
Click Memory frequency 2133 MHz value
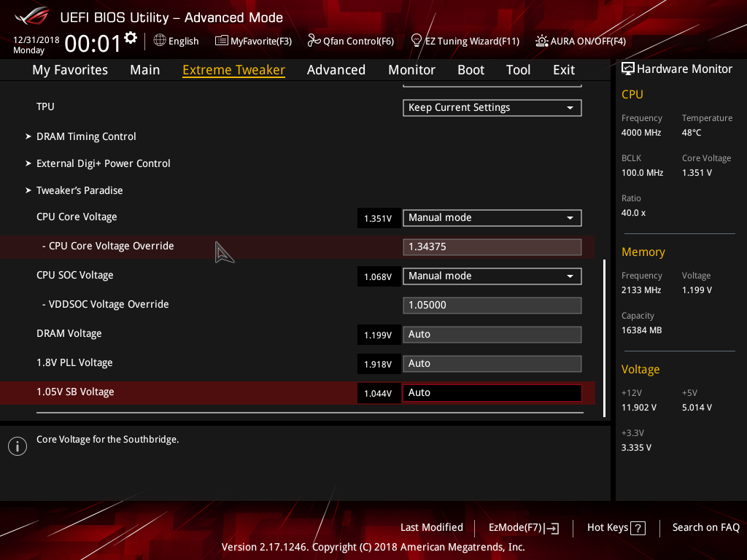click(x=641, y=290)
